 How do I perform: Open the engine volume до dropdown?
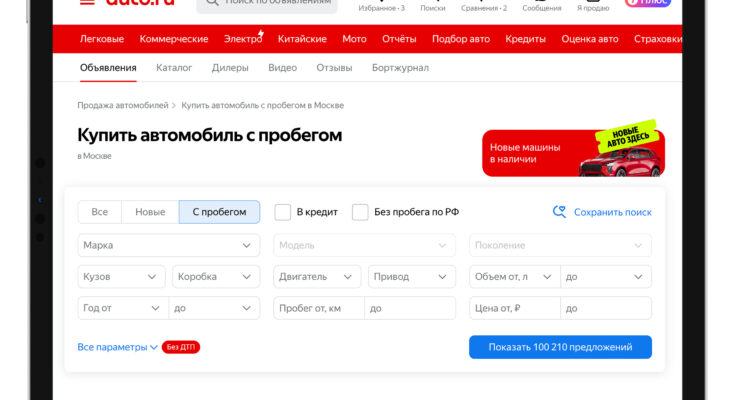pyautogui.click(x=606, y=277)
